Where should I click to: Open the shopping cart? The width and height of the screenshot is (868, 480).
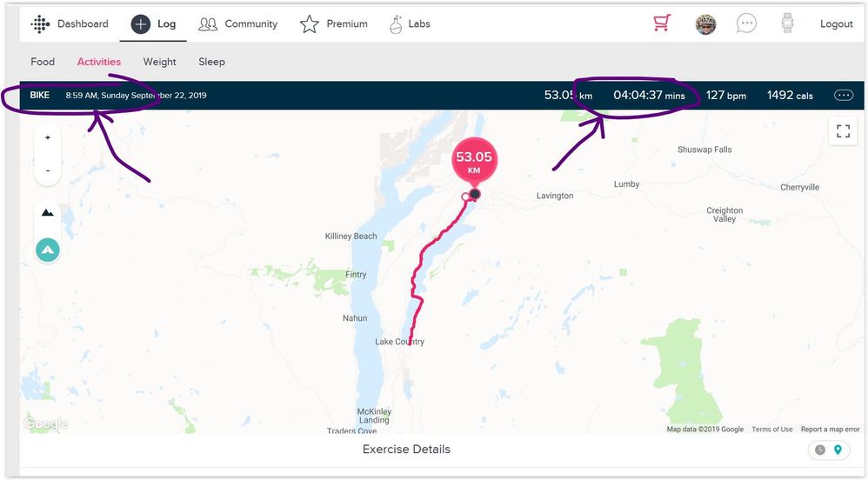(662, 23)
